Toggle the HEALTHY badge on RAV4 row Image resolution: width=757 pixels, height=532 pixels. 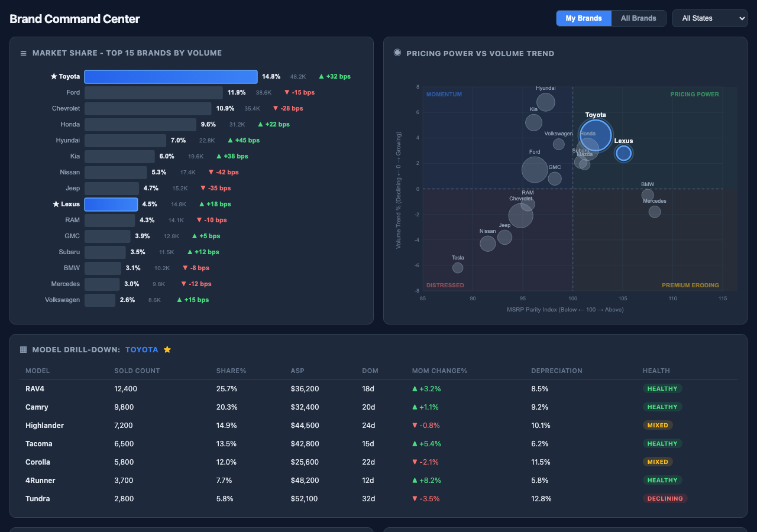click(662, 388)
